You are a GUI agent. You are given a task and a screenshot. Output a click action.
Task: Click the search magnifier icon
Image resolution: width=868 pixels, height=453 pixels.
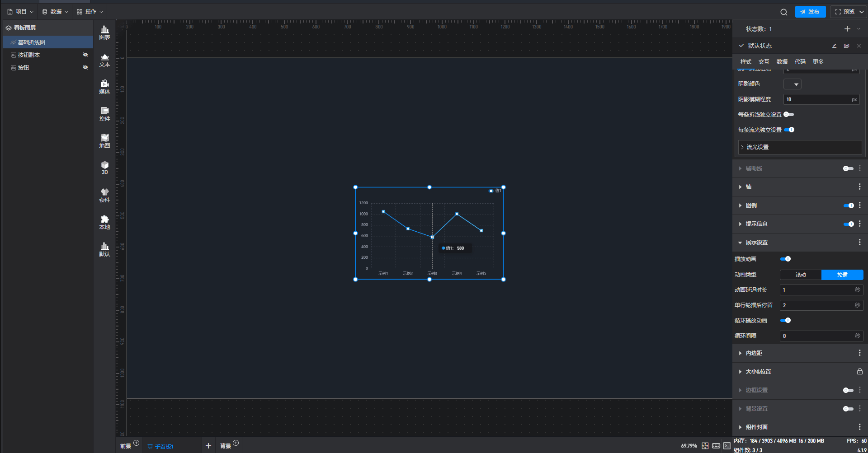pos(783,12)
